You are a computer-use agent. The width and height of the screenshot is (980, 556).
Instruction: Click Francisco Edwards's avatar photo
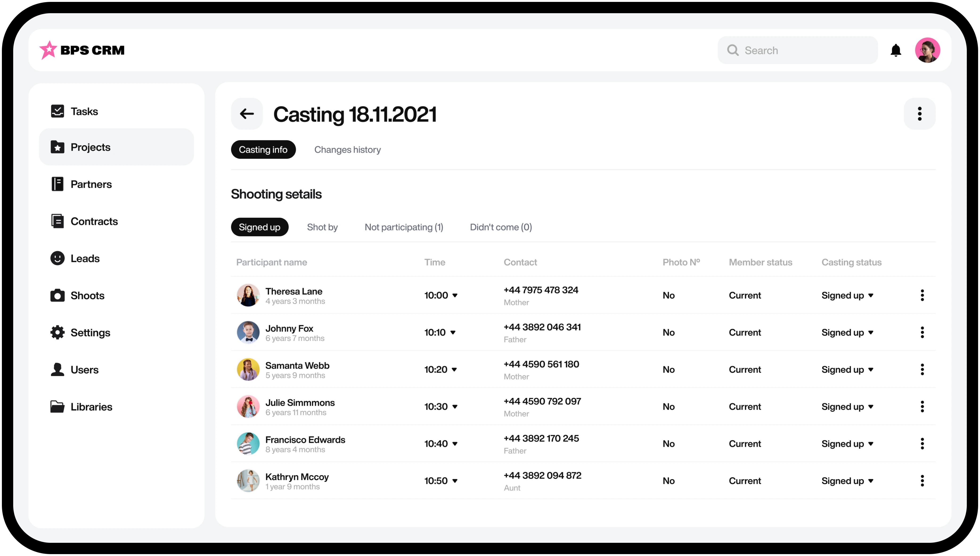pyautogui.click(x=248, y=443)
